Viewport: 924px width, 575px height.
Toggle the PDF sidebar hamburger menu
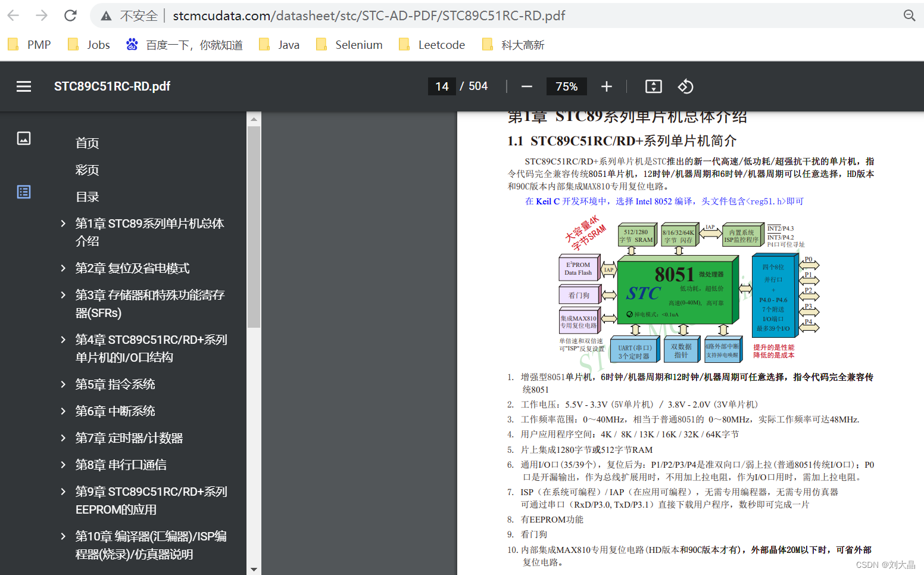tap(24, 86)
